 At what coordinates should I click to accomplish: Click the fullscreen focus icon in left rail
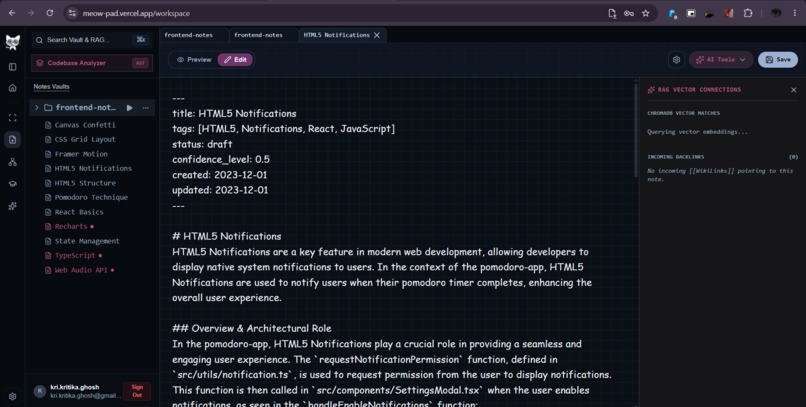click(x=12, y=118)
